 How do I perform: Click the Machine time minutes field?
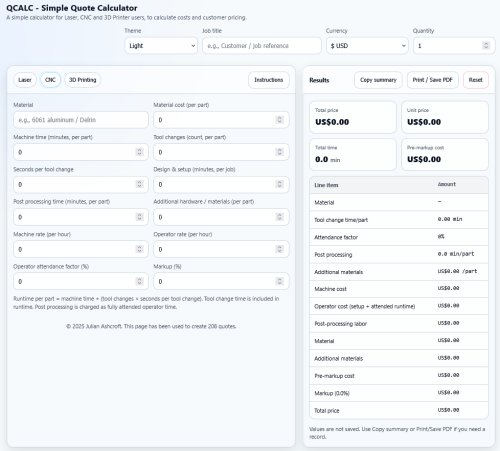click(81, 152)
